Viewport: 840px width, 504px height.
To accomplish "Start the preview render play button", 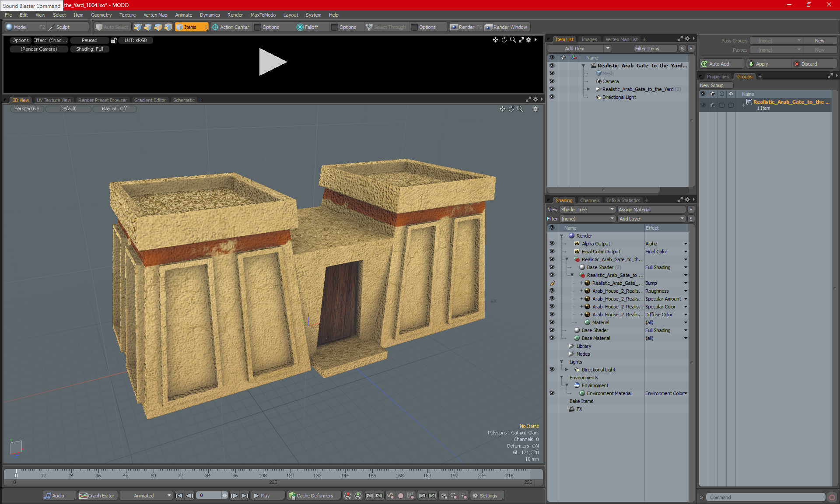I will click(x=272, y=62).
